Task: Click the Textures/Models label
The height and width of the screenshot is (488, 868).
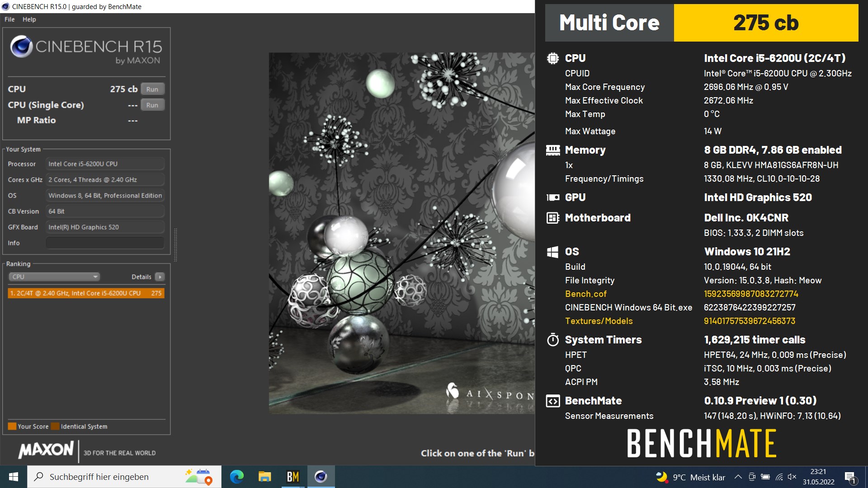Action: [x=599, y=321]
